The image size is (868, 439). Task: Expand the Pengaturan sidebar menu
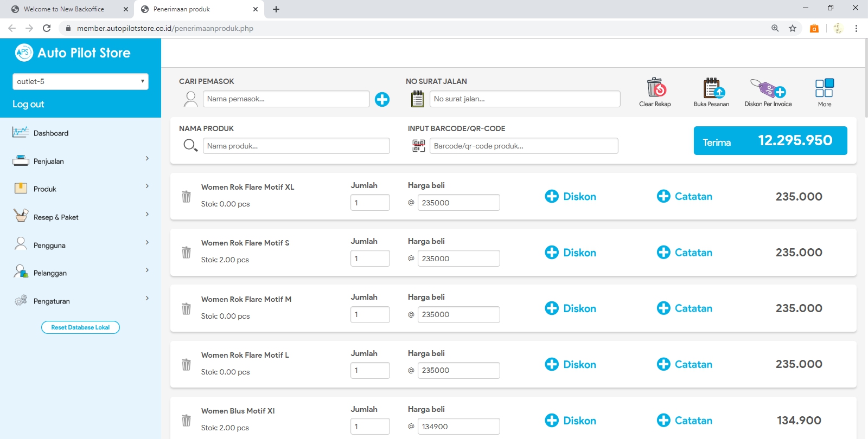point(80,301)
